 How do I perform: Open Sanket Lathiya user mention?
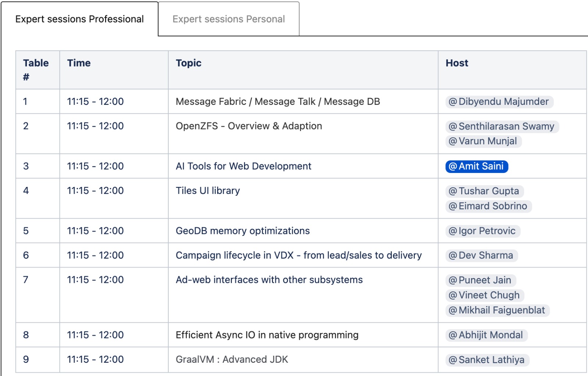coord(487,360)
